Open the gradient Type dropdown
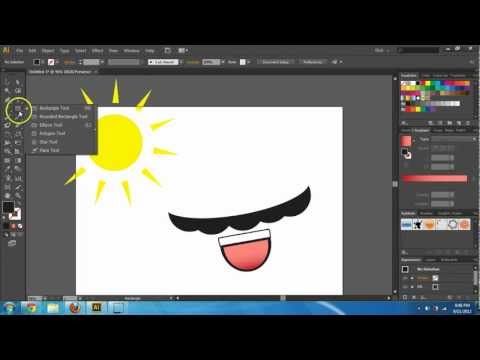The width and height of the screenshot is (480, 360). coord(453,139)
